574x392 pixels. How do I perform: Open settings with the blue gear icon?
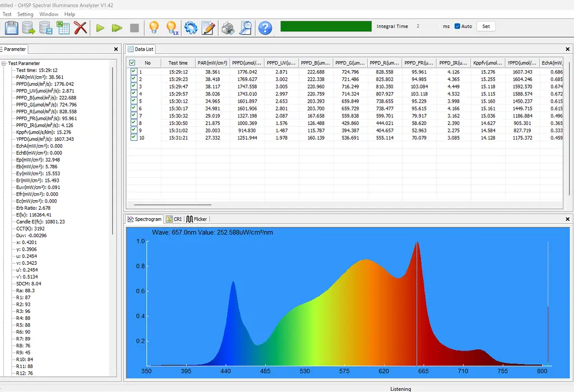191,27
